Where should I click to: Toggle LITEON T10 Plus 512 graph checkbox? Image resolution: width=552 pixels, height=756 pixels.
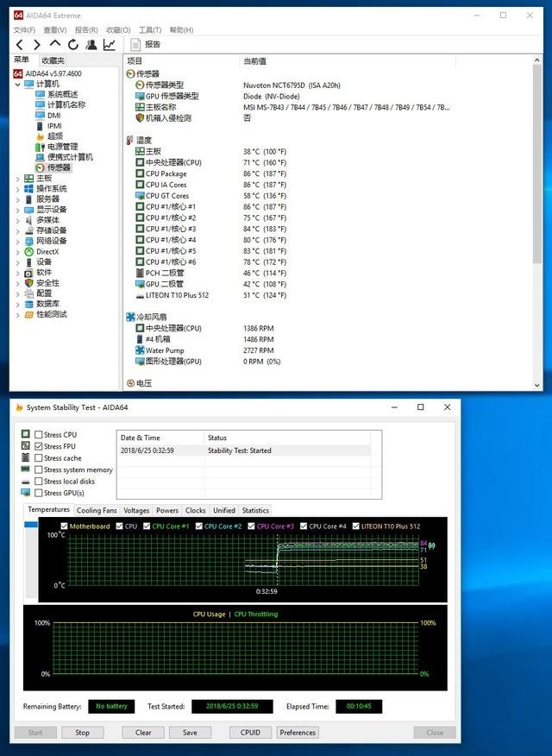[356, 526]
